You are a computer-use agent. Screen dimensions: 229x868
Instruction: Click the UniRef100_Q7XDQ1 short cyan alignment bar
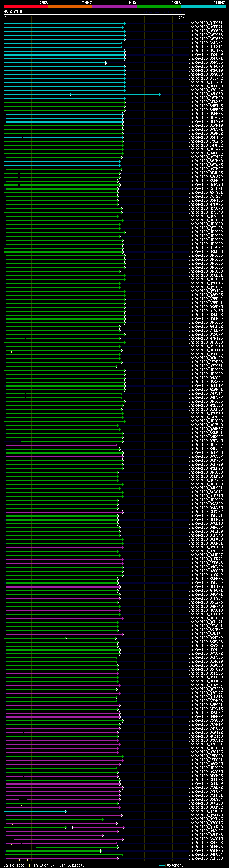pos(35,811)
